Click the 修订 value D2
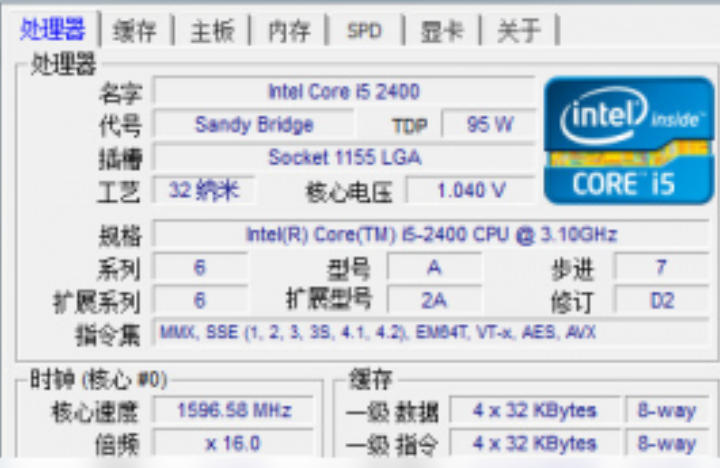Screen dimensions: 720x468 point(661,300)
